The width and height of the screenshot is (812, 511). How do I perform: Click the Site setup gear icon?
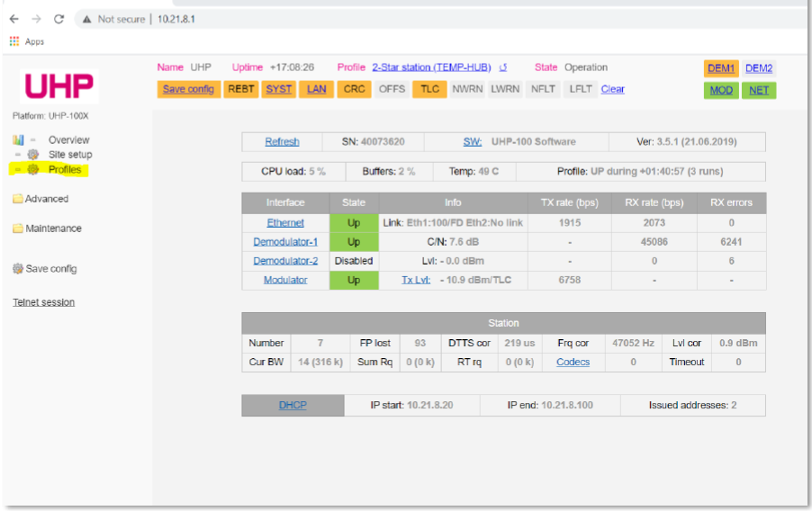pyautogui.click(x=32, y=155)
